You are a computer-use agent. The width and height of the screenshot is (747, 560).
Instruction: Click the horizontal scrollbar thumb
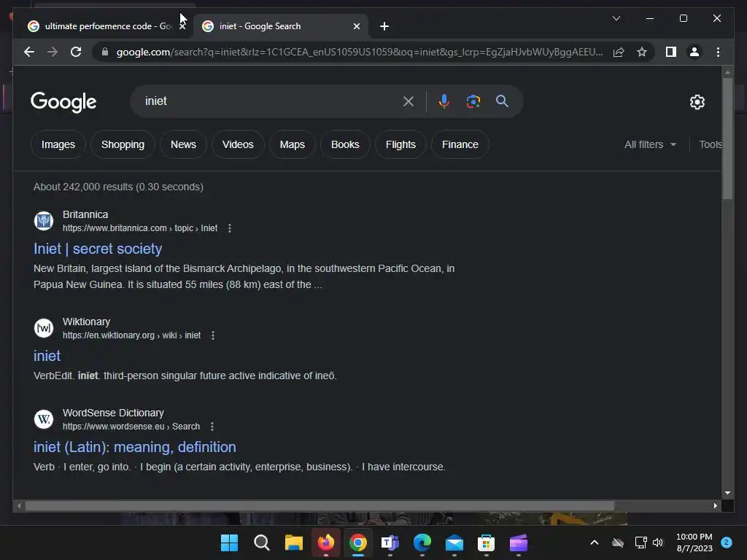(320, 506)
